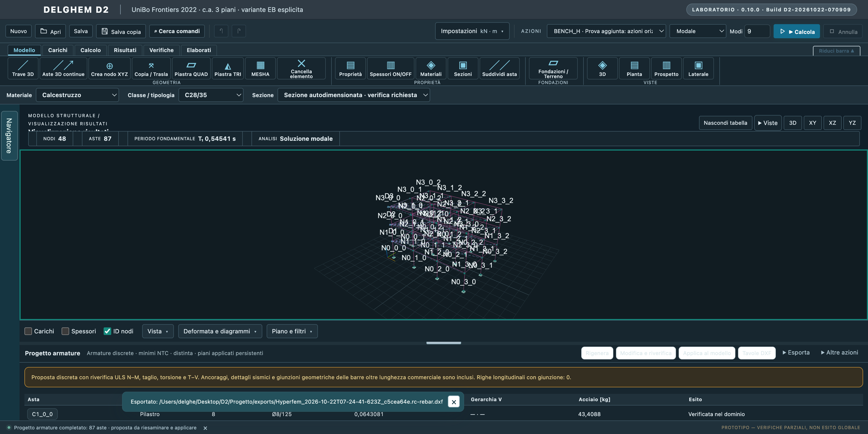Screen dimensions: 868x434
Task: Click the Calcola button
Action: tap(797, 31)
